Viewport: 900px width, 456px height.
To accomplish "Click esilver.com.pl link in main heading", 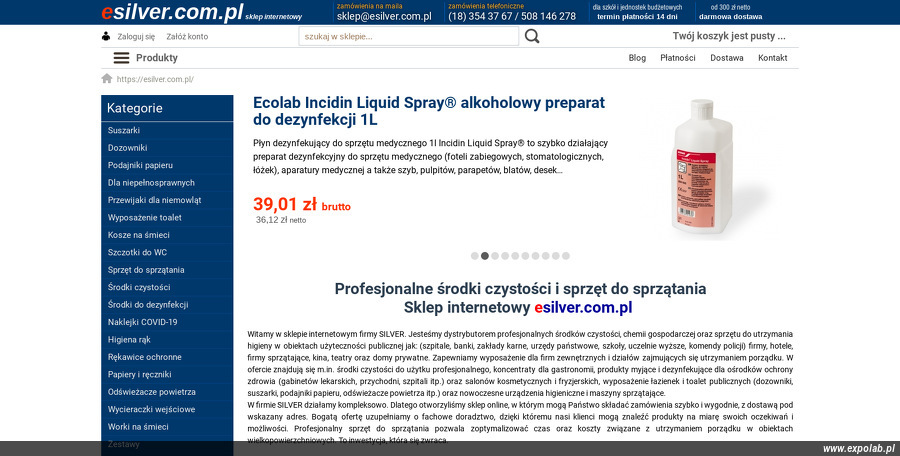I will pos(583,308).
